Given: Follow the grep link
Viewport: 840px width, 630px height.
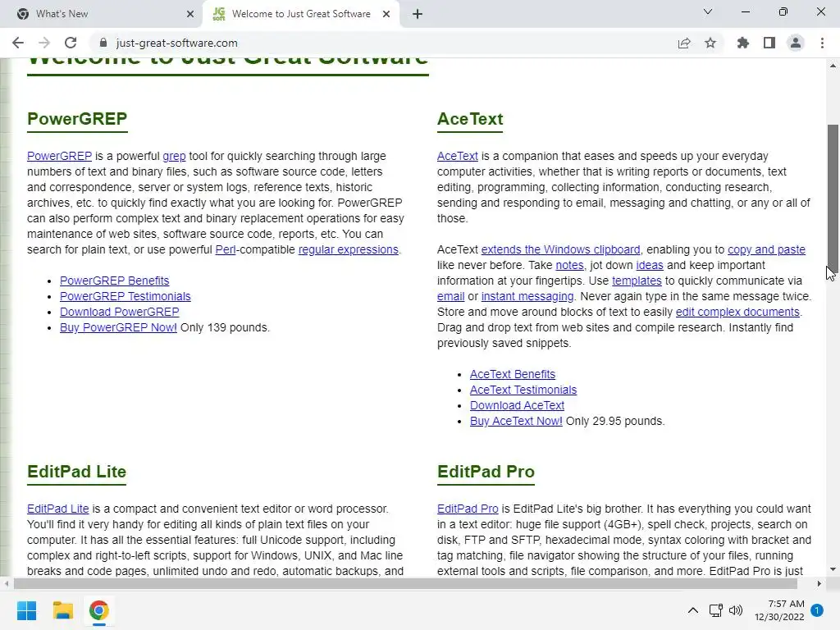Looking at the screenshot, I should (x=174, y=157).
